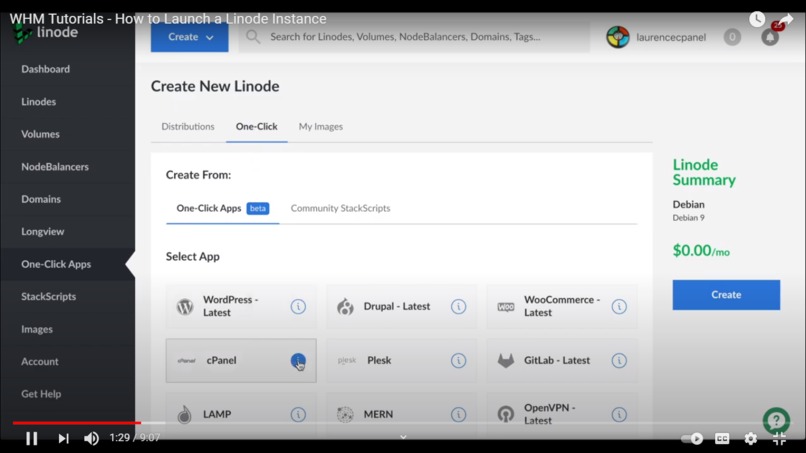Show info for GitLab - Latest
Viewport: 806px width, 453px height.
click(x=619, y=360)
